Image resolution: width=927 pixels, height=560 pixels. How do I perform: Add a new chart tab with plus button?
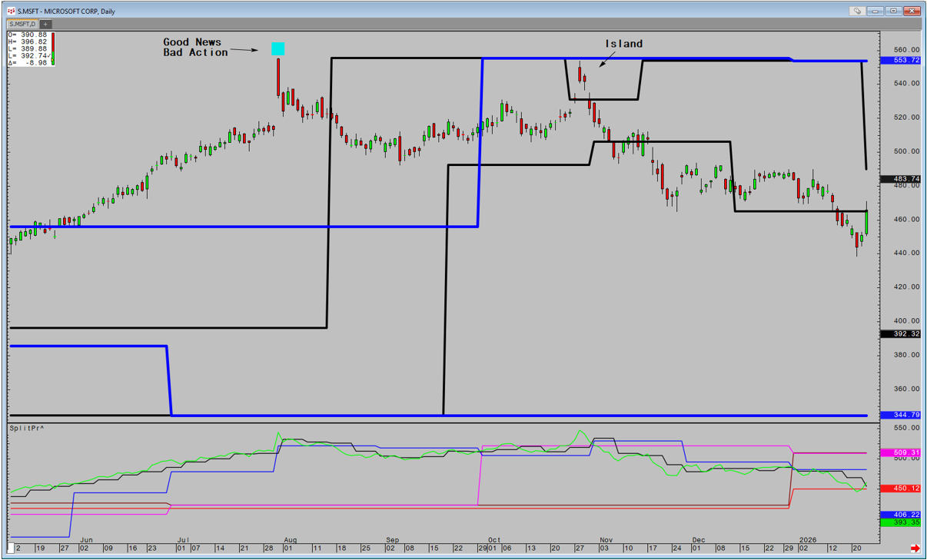pos(45,24)
